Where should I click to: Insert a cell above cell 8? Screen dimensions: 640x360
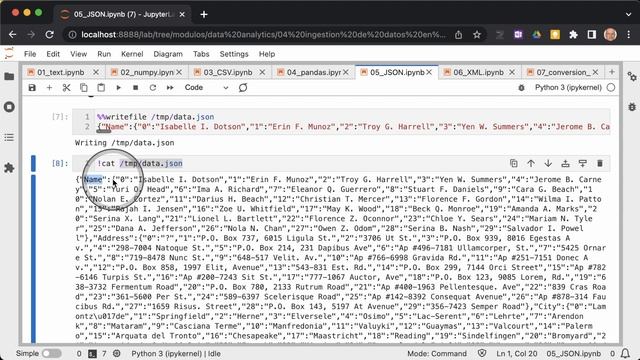[x=565, y=163]
